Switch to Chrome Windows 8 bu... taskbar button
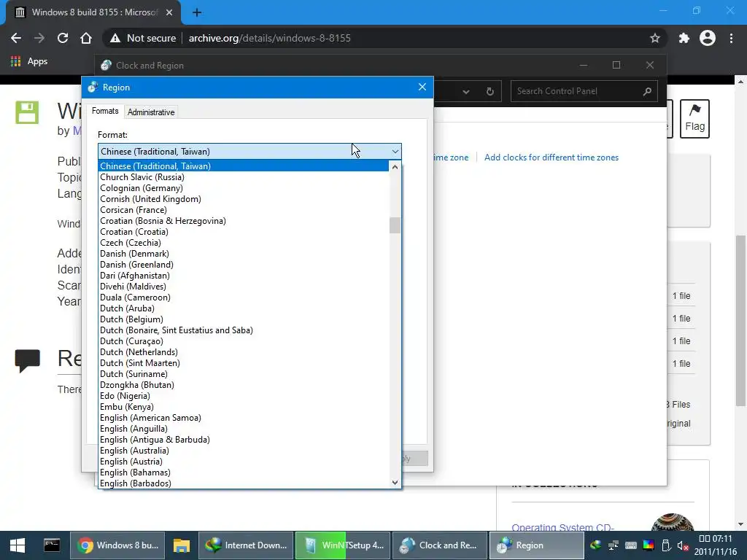 [x=117, y=545]
